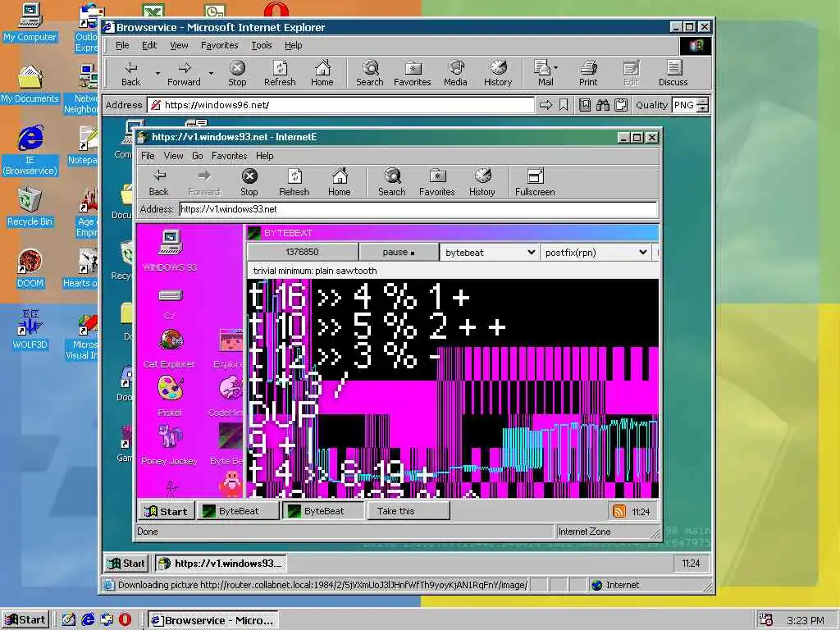Open the Poney Jockey icon
Viewport: 840px width, 630px height.
tap(170, 445)
